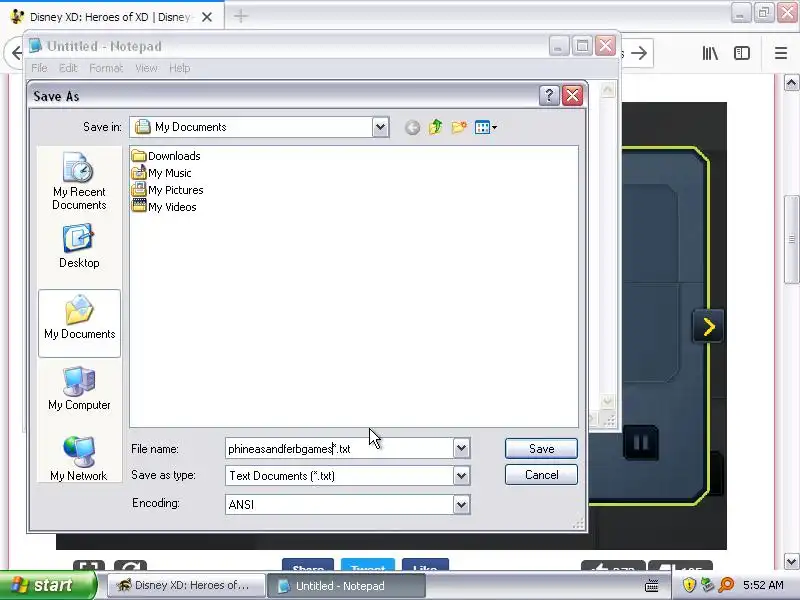Close the Disney XD browser tab
Viewport: 800px width, 600px height.
point(207,17)
